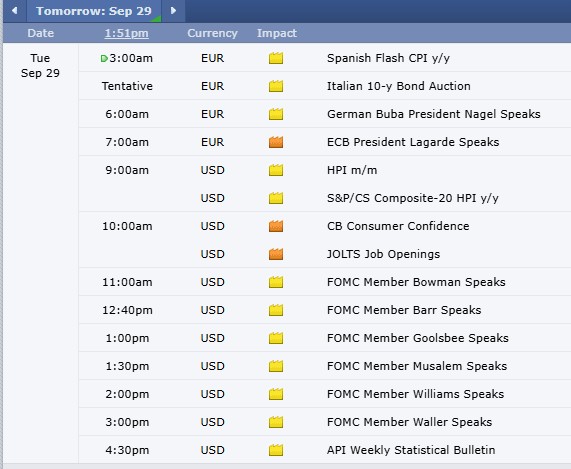Go to the next day with right arrow
571x469 pixels.
(x=173, y=11)
